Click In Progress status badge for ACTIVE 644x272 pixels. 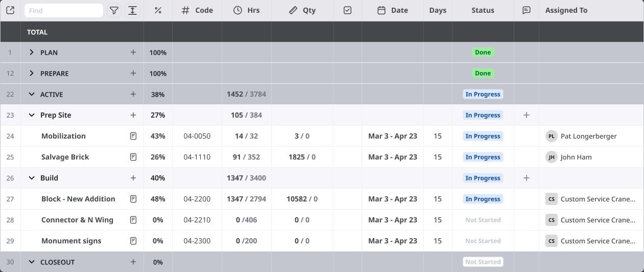coord(483,94)
